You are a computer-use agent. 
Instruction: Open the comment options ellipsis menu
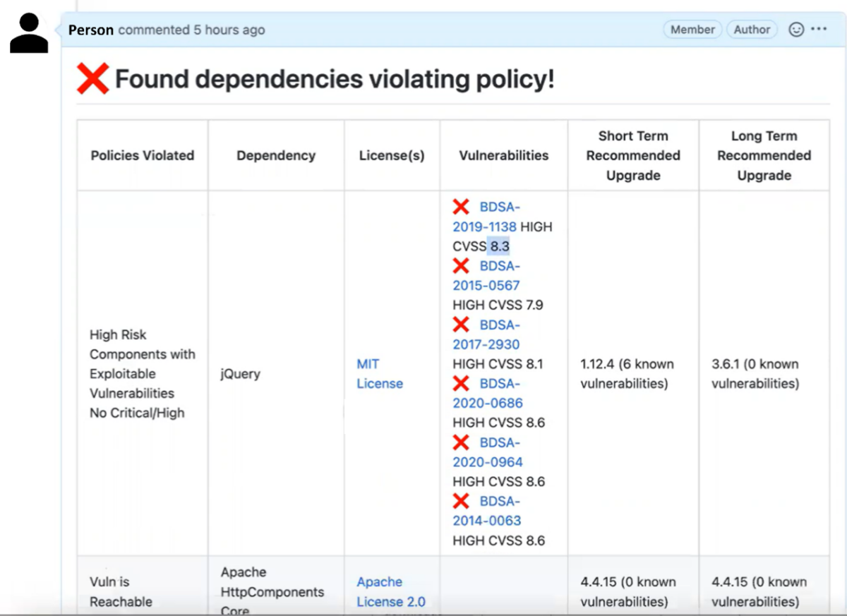point(819,29)
